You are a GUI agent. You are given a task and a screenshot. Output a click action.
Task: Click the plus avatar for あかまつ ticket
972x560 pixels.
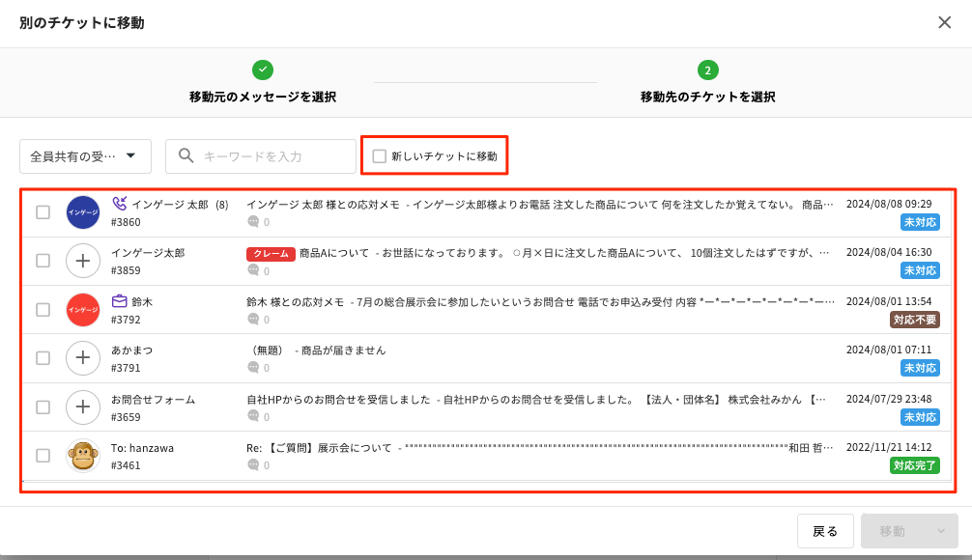(x=83, y=358)
